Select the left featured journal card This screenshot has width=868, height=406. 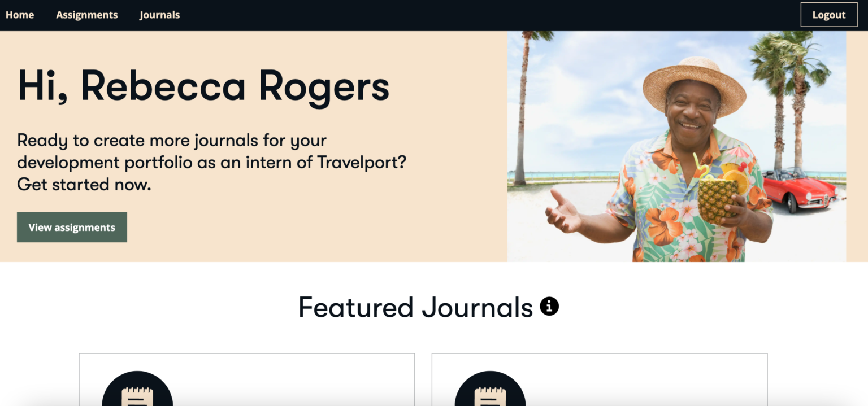(x=246, y=379)
